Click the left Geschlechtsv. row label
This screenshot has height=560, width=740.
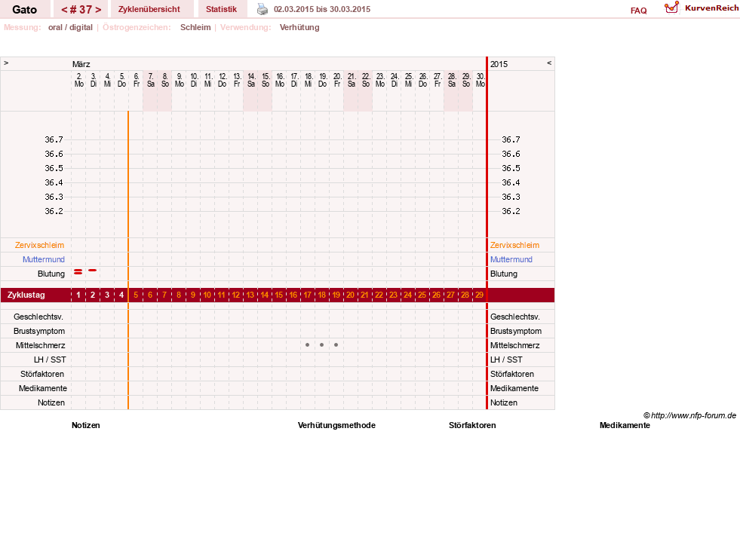[x=38, y=317]
